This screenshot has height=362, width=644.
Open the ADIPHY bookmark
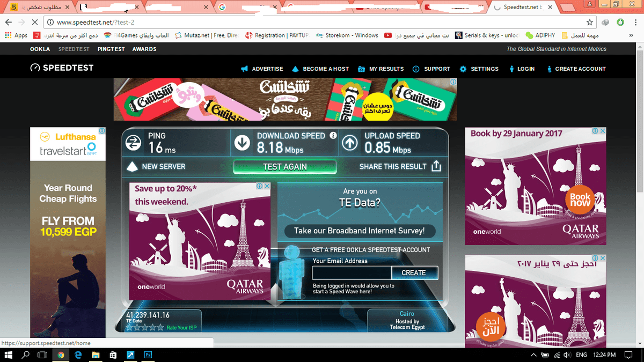click(x=540, y=35)
